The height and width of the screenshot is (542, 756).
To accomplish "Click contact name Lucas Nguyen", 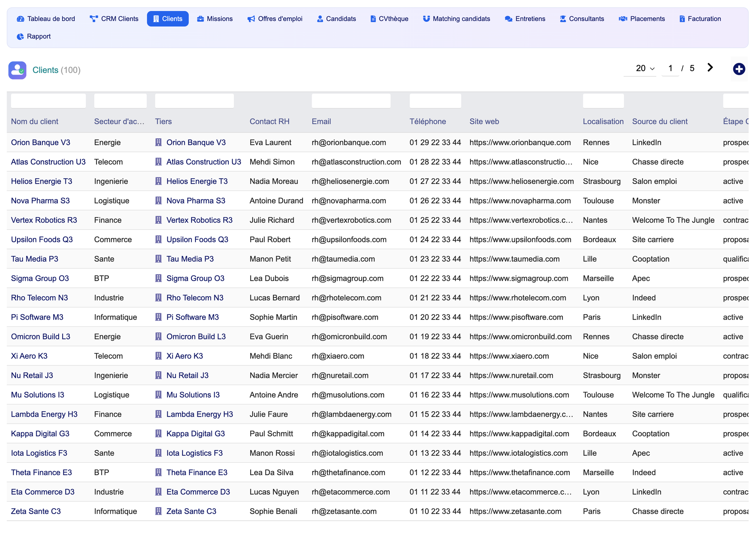I will tap(274, 492).
